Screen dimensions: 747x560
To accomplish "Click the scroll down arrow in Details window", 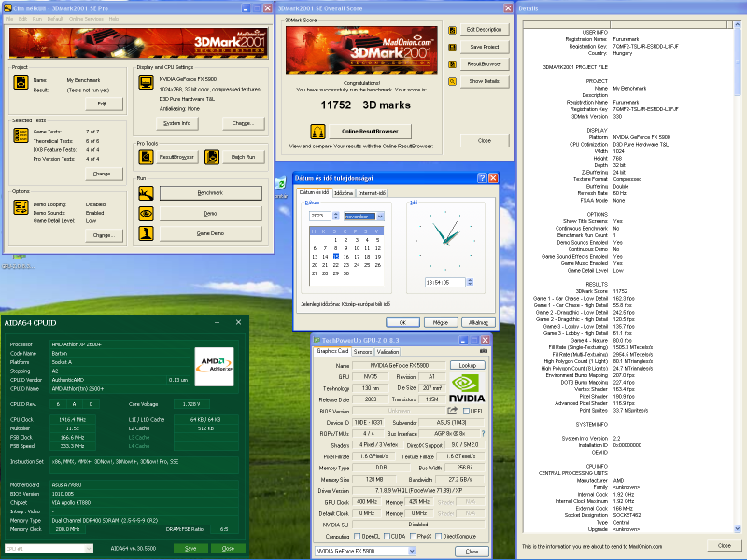I will (738, 528).
